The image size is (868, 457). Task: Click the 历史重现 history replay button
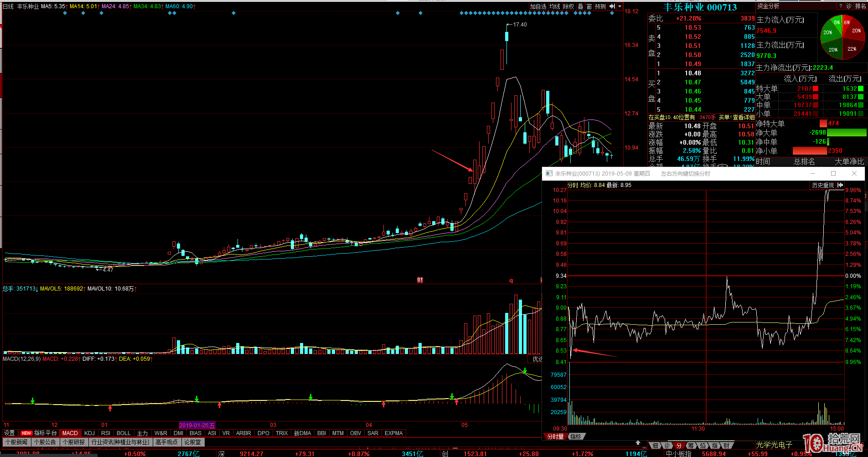tap(823, 185)
